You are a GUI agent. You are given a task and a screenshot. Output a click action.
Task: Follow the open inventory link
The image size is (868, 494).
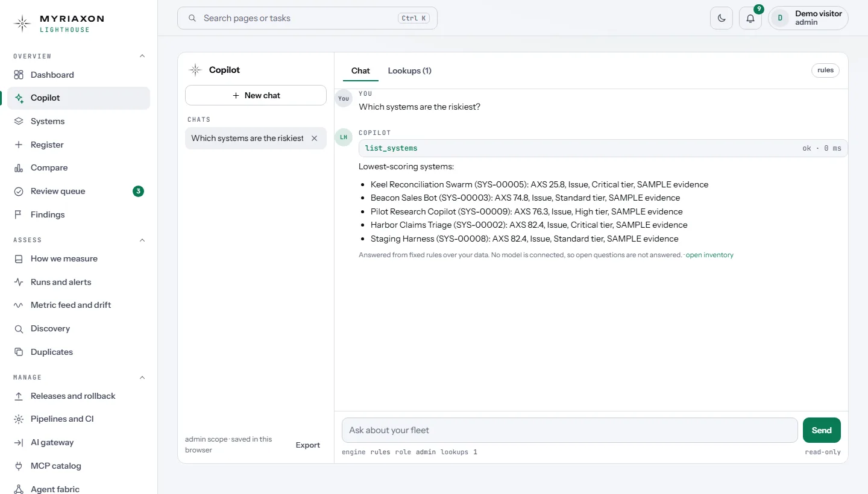(709, 255)
